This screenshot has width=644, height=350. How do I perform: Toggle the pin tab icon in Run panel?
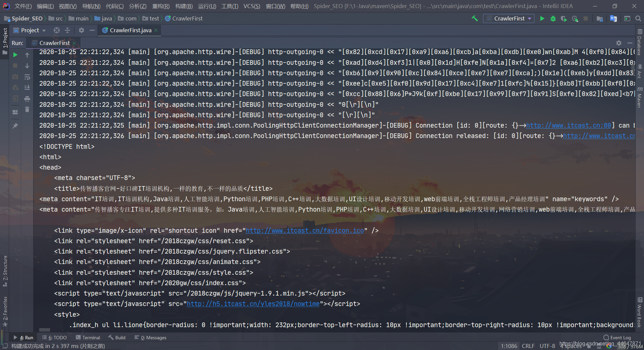pyautogui.click(x=15, y=126)
